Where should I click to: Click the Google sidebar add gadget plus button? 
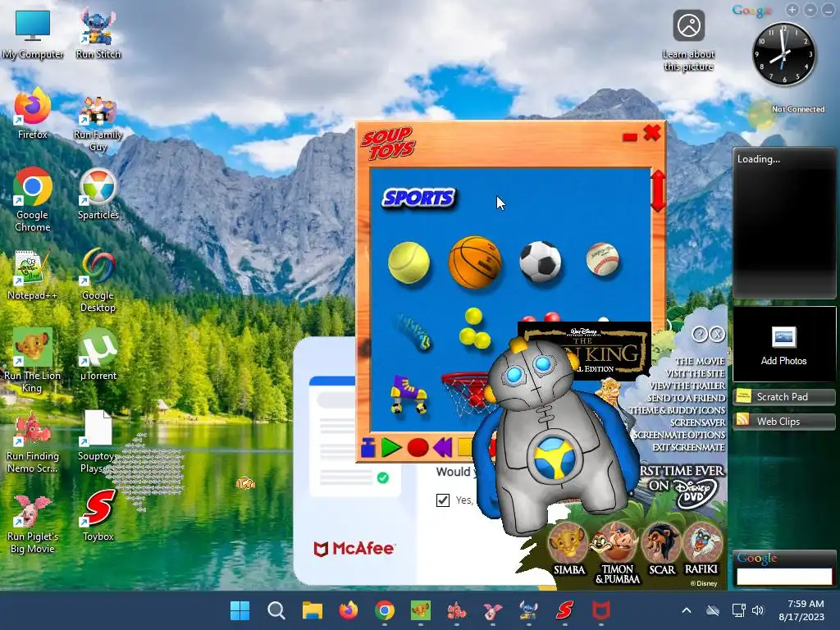tap(792, 10)
